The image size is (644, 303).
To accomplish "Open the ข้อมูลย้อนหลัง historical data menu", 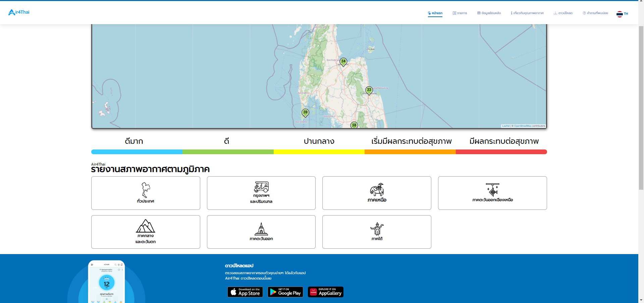I will click(489, 13).
